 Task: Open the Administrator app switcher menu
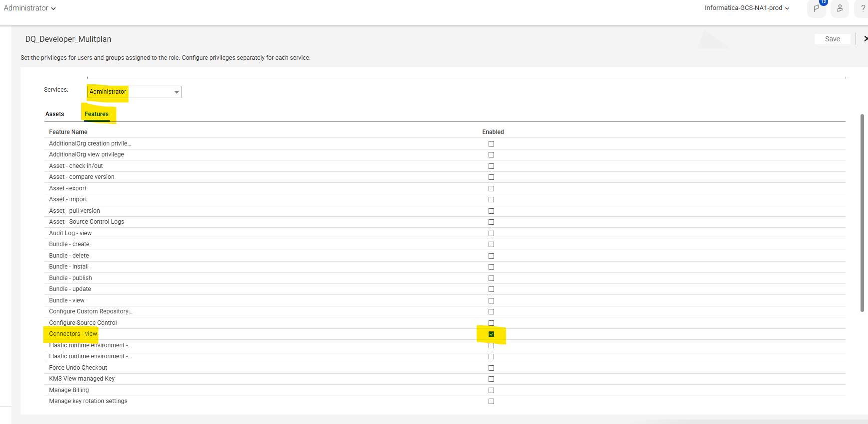coord(30,8)
